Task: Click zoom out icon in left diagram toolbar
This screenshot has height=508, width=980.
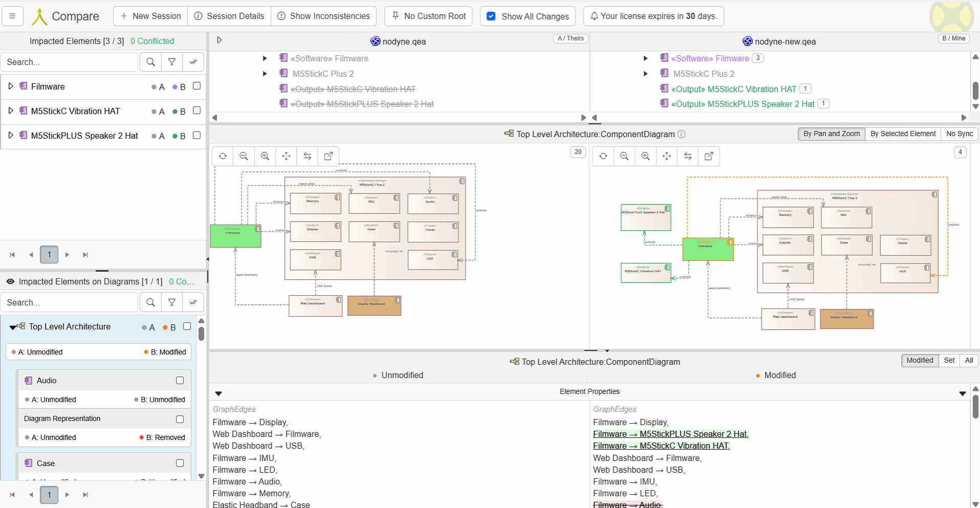Action: (244, 156)
